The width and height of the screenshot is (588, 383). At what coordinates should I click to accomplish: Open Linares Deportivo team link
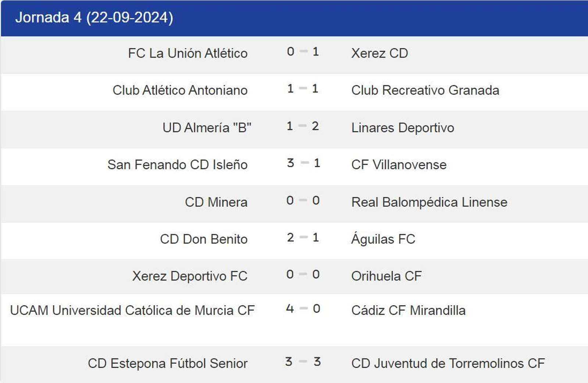[402, 128]
